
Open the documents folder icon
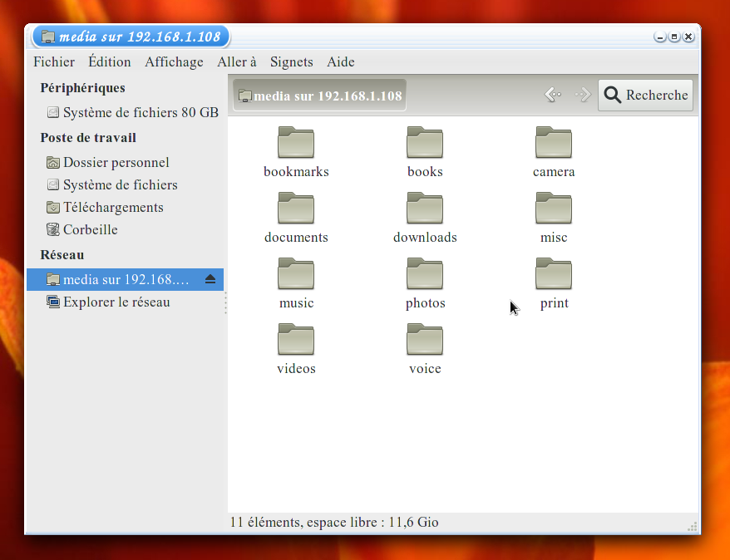(x=296, y=208)
